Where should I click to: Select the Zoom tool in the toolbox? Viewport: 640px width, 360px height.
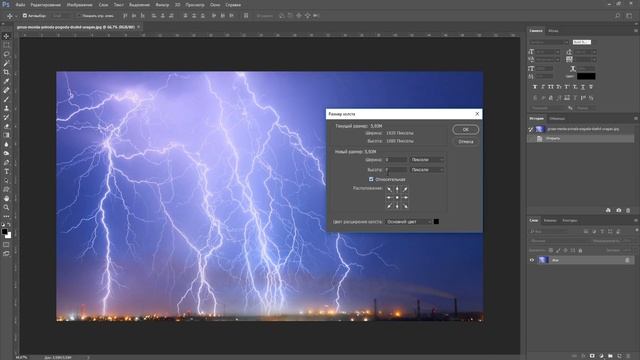(6, 207)
